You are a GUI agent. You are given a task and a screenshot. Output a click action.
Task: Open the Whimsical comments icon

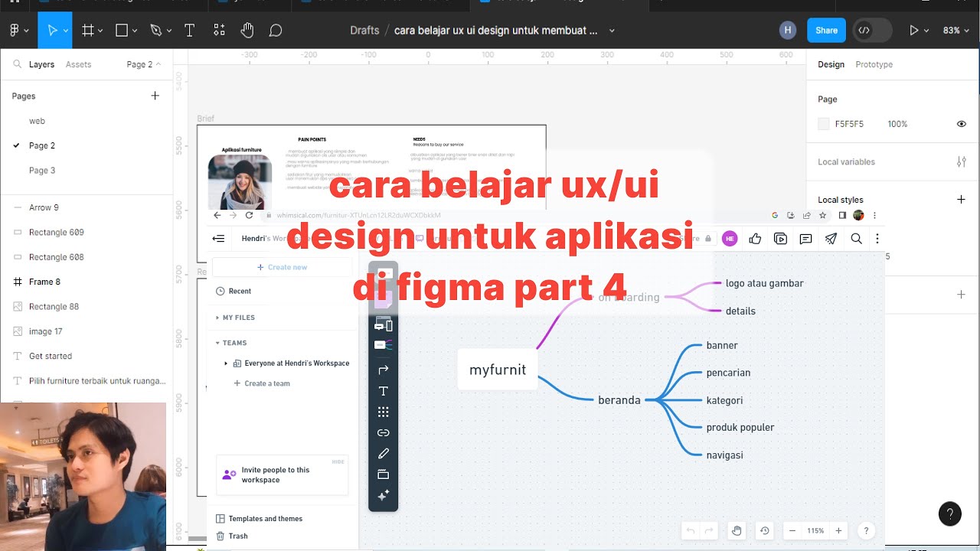pyautogui.click(x=805, y=239)
